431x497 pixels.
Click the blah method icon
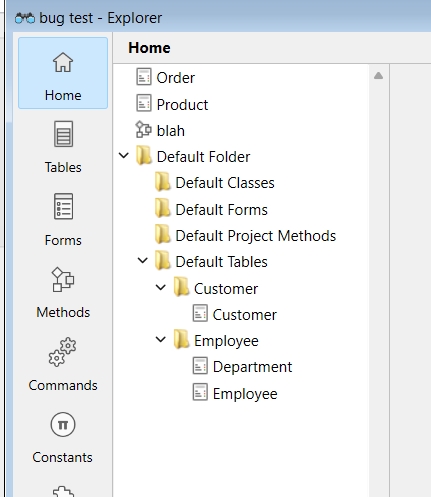click(x=144, y=130)
